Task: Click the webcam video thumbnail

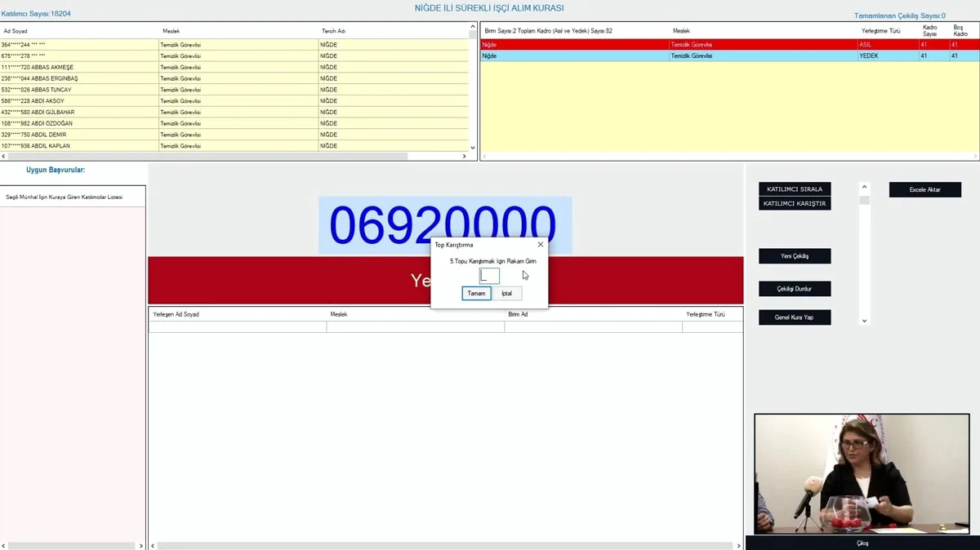Action: 861,473
